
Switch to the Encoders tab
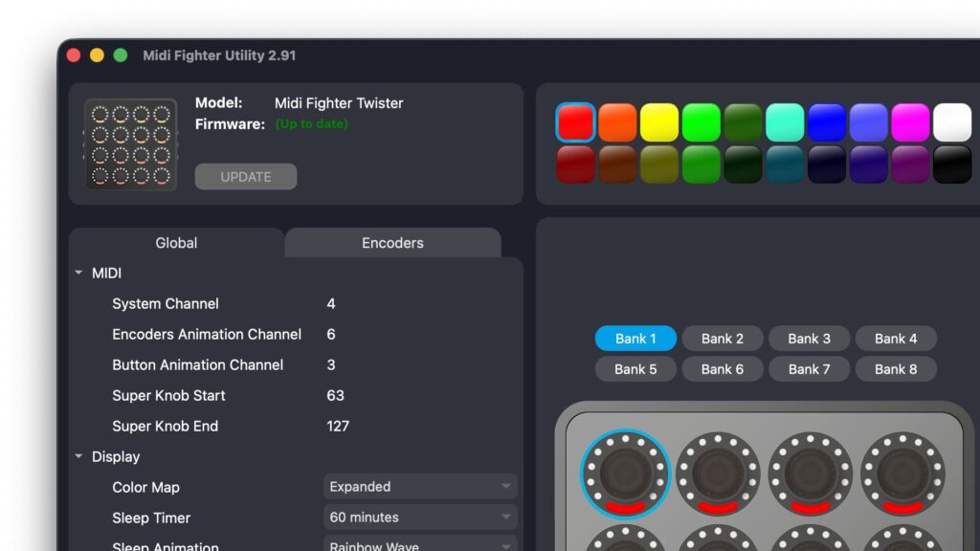pos(392,243)
